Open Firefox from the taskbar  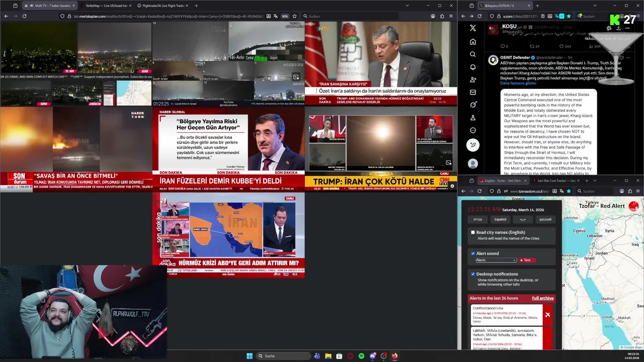pos(394,356)
